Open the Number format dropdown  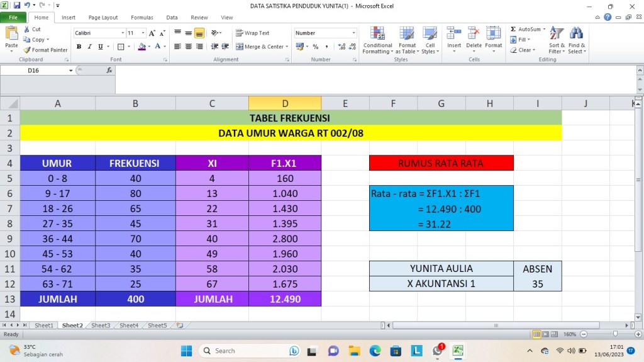pos(353,33)
